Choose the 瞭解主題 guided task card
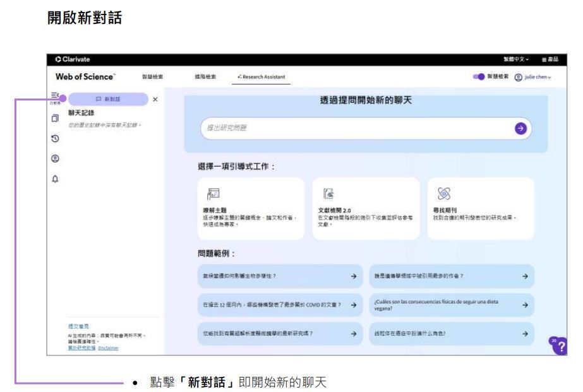This screenshot has height=392, width=583. (x=251, y=208)
